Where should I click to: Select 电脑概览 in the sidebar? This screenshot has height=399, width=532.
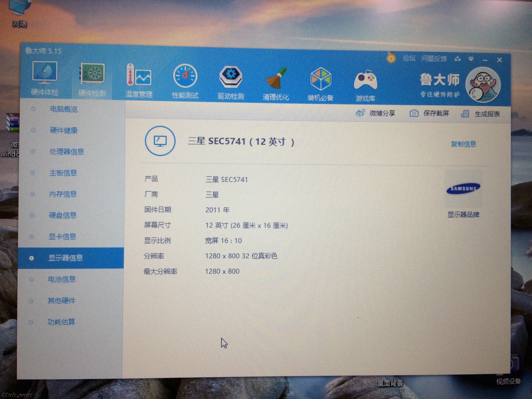point(64,109)
